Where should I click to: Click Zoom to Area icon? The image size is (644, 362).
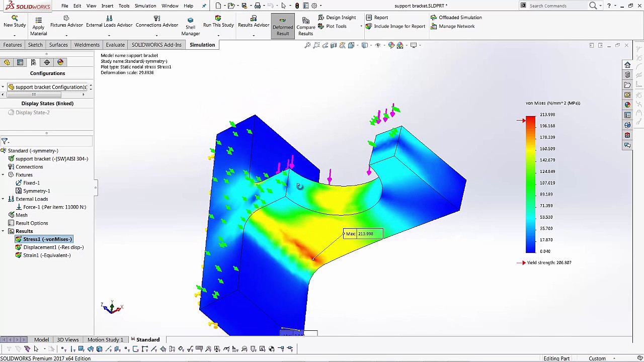[316, 45]
